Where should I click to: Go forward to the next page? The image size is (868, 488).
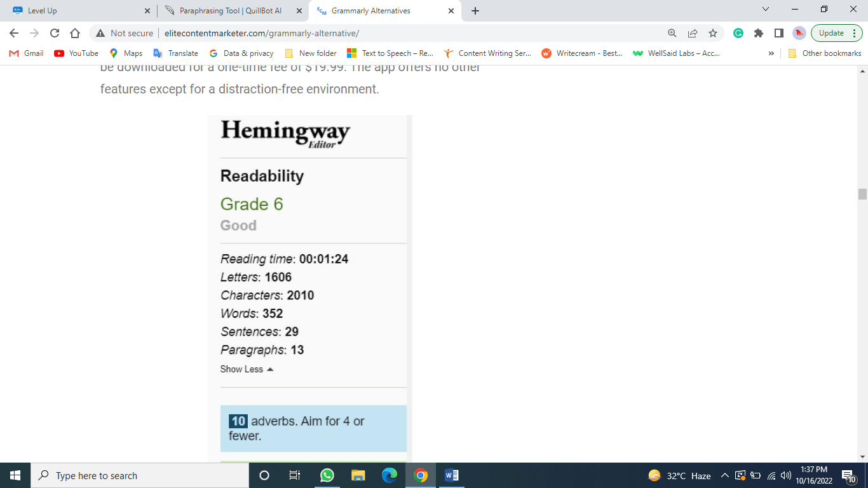pyautogui.click(x=34, y=33)
